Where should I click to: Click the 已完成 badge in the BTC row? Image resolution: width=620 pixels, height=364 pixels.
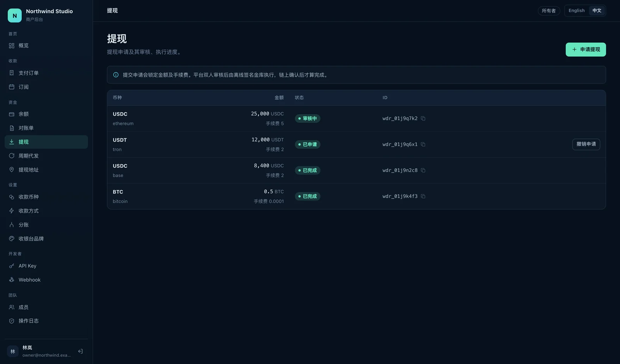308,196
